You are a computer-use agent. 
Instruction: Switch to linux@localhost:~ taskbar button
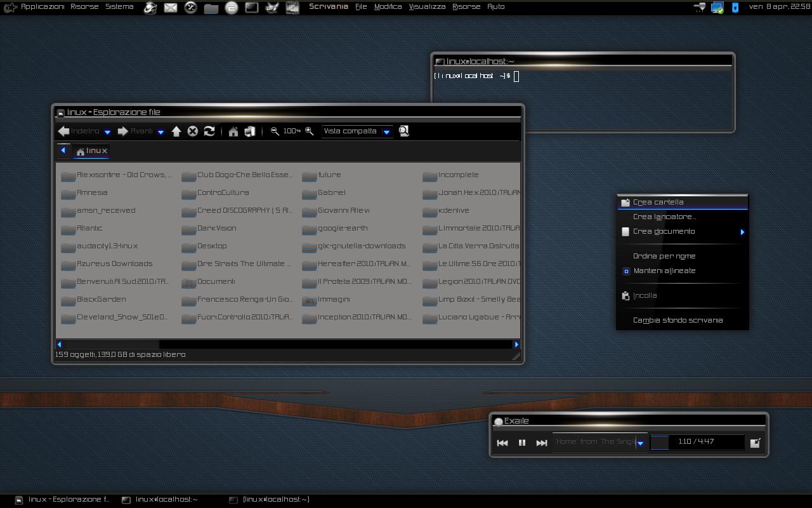point(160,500)
